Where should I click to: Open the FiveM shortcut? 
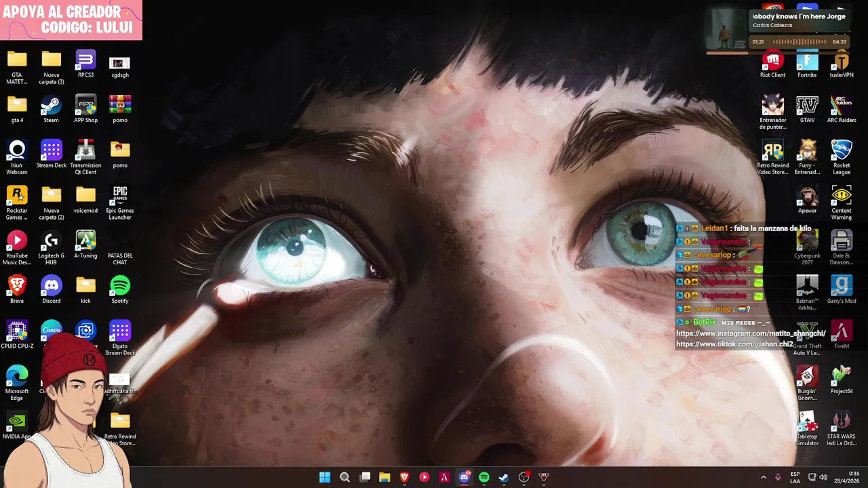point(842,335)
